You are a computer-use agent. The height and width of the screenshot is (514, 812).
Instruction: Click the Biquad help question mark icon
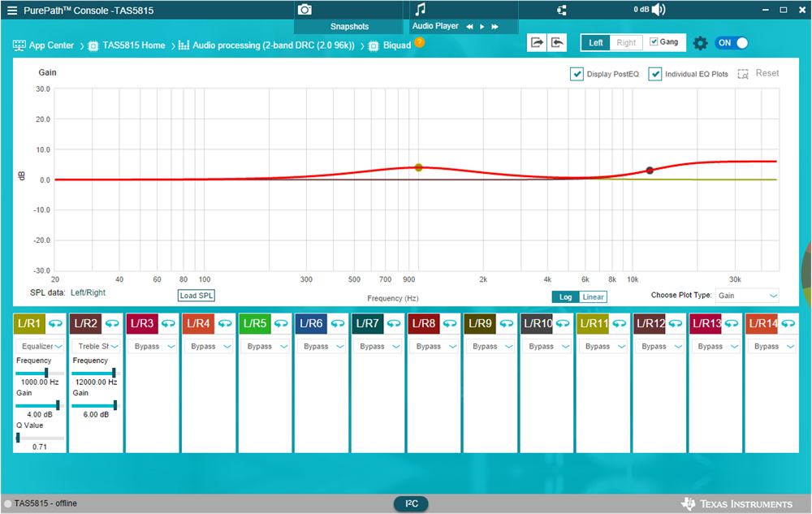420,43
